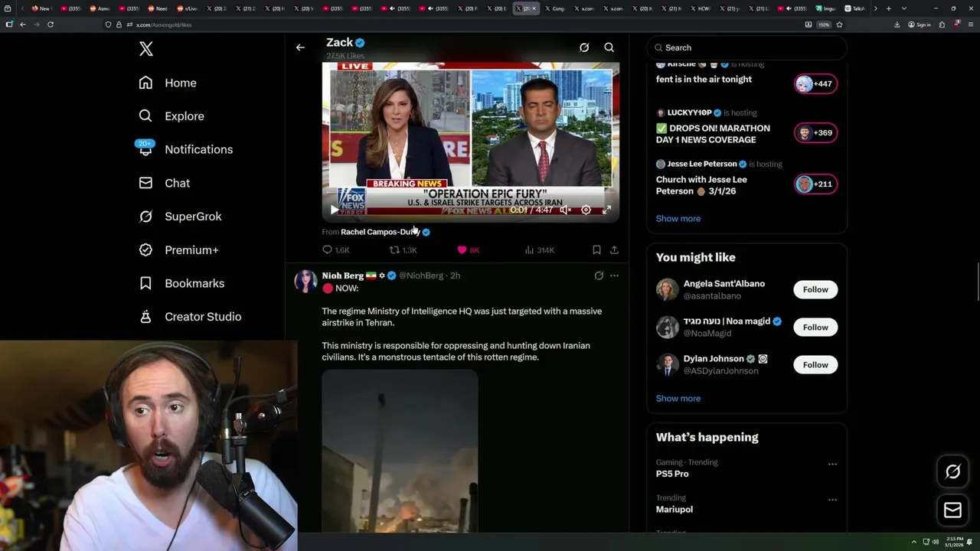Bookmark page with star icon
This screenshot has width=980, height=551.
coord(839,24)
